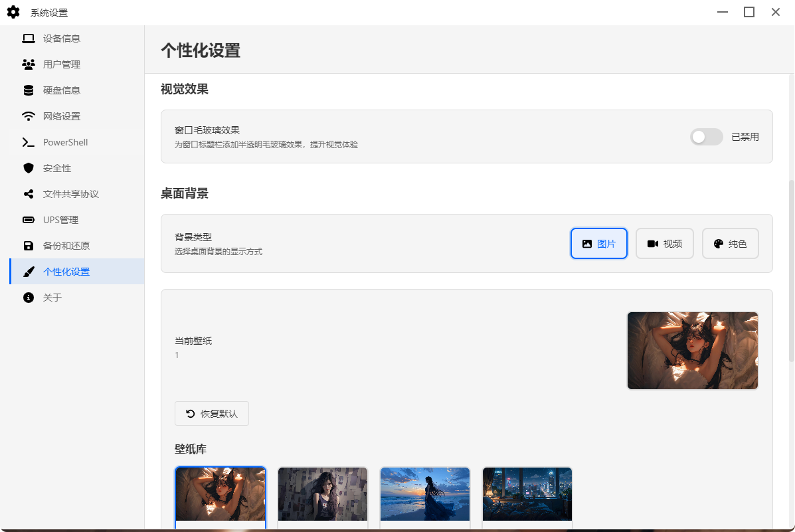The image size is (795, 532).
Task: Select the 图片 image background type
Action: [598, 243]
